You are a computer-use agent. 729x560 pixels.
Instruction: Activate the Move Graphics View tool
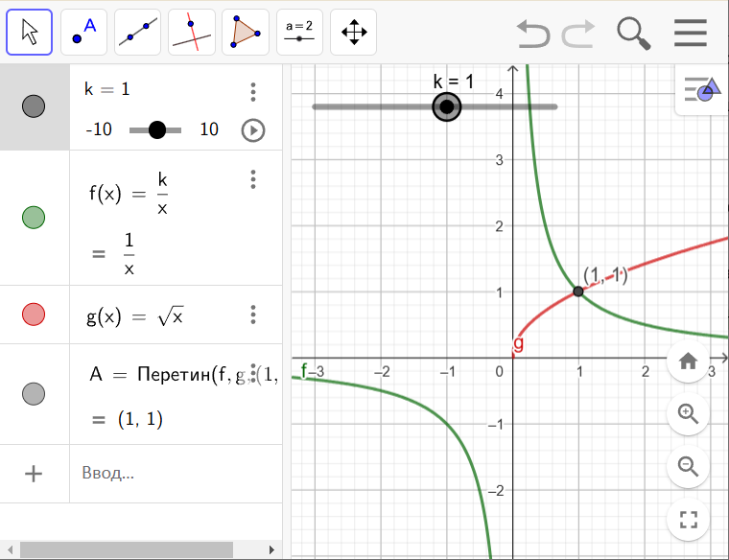tap(354, 33)
